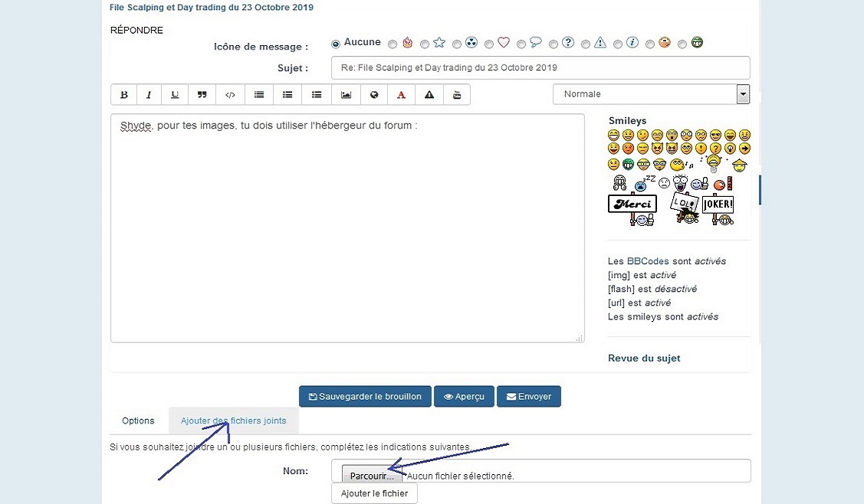Insert the light bulb idea smiley
864x504 pixels.
point(730,148)
